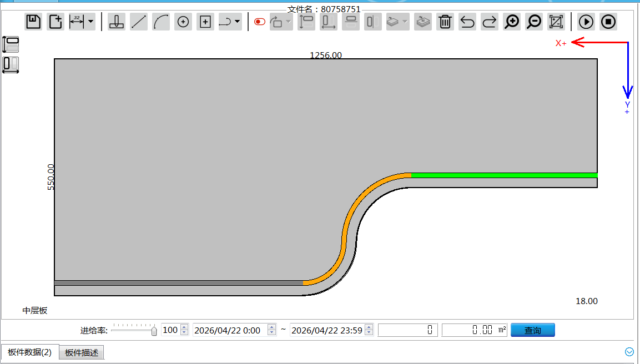
Task: Click the file name 80758751 text
Action: click(x=340, y=9)
